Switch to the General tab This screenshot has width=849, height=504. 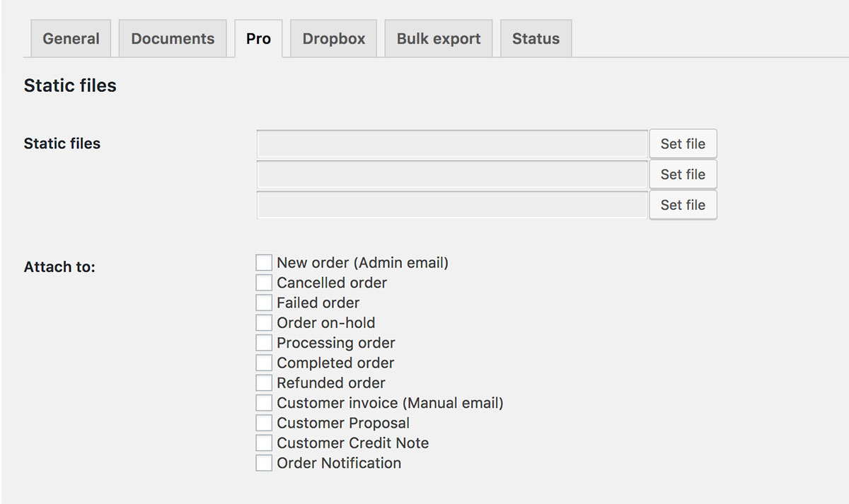(71, 39)
